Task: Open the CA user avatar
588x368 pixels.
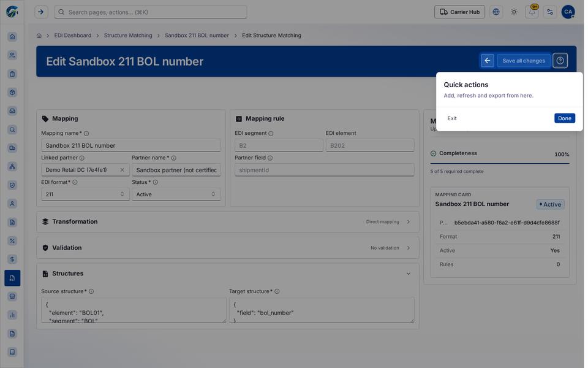Action: click(x=568, y=12)
